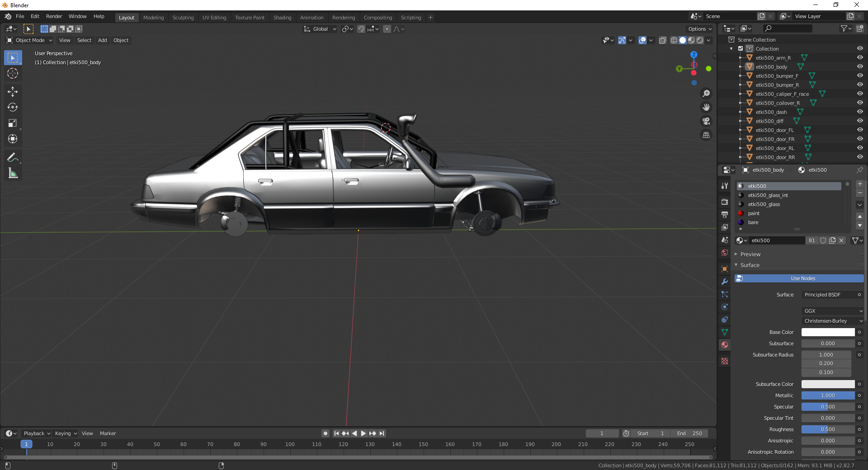Image resolution: width=868 pixels, height=470 pixels.
Task: Toggle proportional editing in header
Action: 387,29
